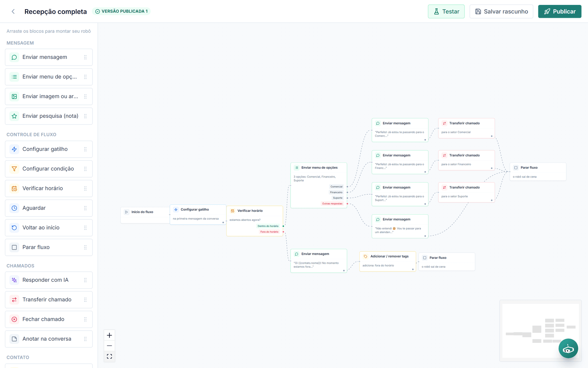Click the Responder com IA block label
This screenshot has height=368, width=588.
point(45,280)
